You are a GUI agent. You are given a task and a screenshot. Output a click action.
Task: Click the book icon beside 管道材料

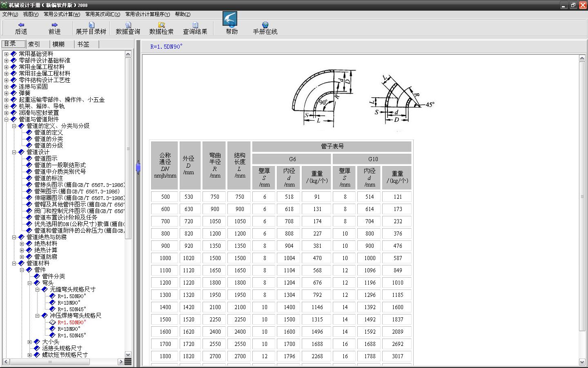tap(21, 263)
